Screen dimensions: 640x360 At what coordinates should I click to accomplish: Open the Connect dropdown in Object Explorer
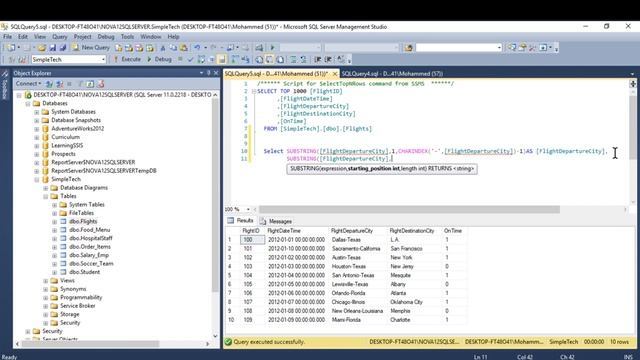tap(28, 84)
